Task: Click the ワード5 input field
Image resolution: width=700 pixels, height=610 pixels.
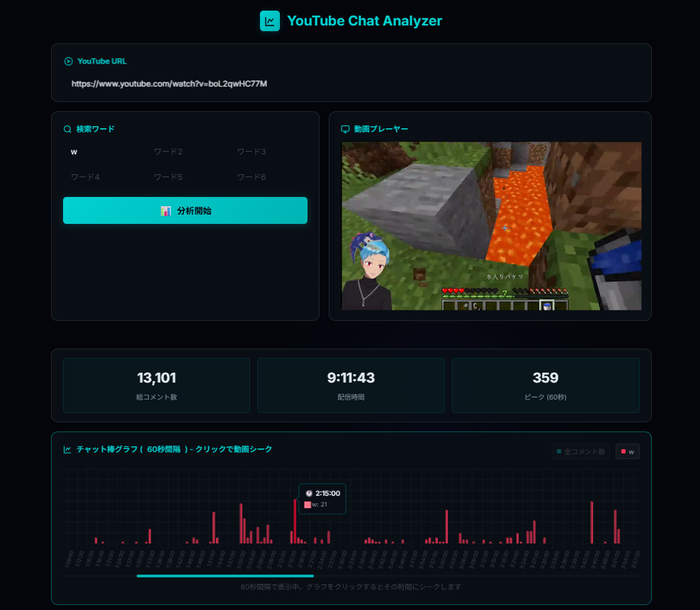Action: click(185, 177)
